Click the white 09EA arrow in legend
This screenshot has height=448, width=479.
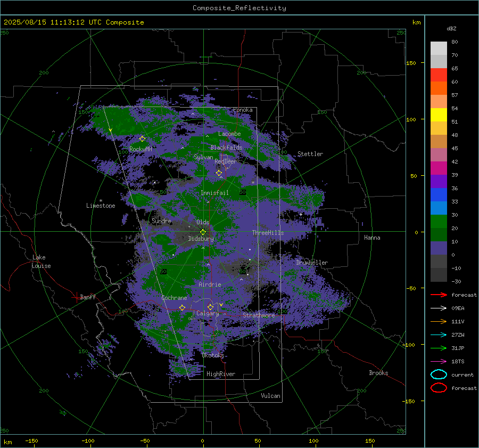[x=439, y=308]
